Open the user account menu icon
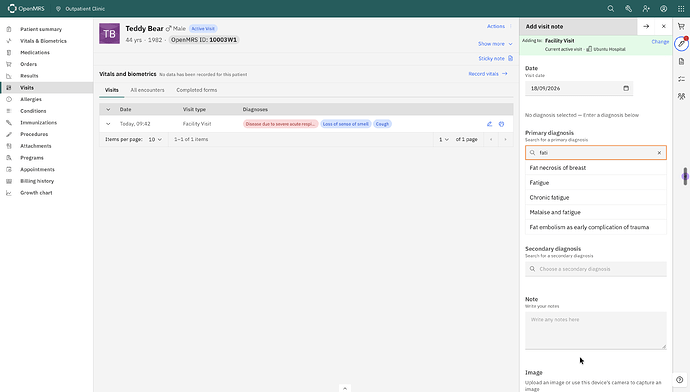Viewport: 690px width, 392px height. pyautogui.click(x=664, y=8)
